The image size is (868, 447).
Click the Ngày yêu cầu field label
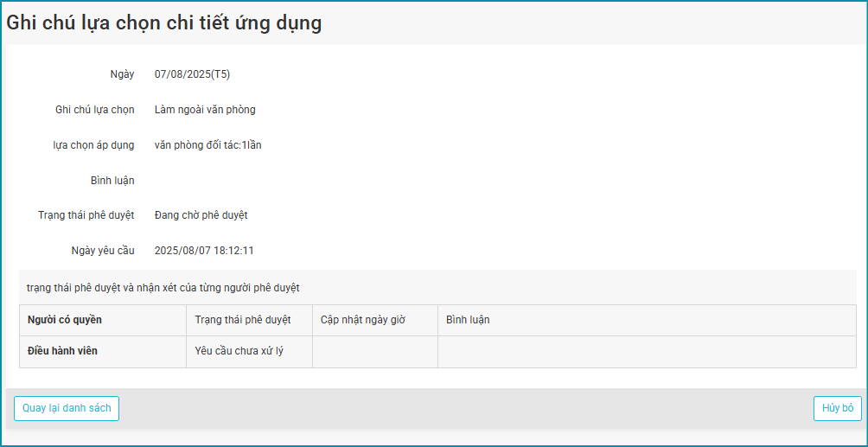[x=103, y=251]
